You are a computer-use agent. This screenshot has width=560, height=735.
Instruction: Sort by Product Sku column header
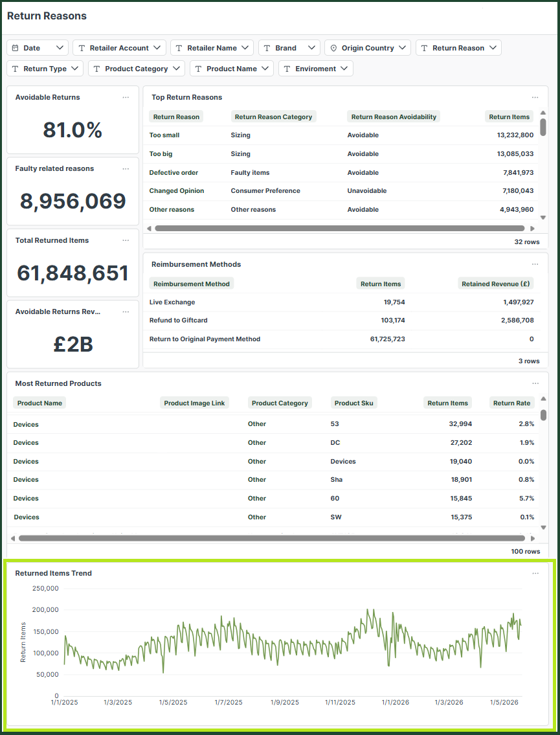(354, 403)
